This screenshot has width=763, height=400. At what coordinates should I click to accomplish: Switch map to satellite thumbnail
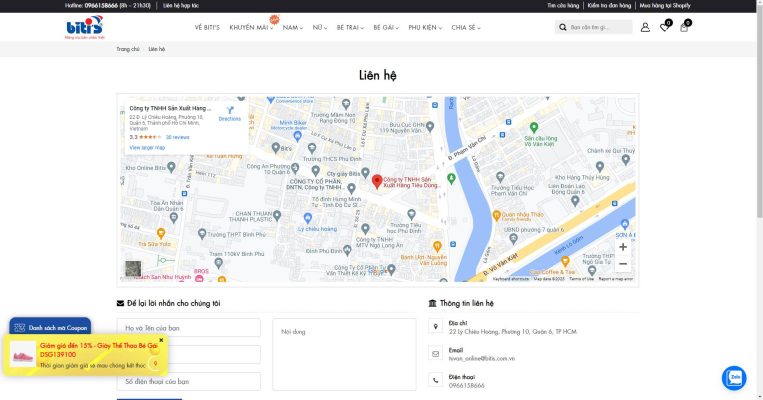click(x=133, y=268)
